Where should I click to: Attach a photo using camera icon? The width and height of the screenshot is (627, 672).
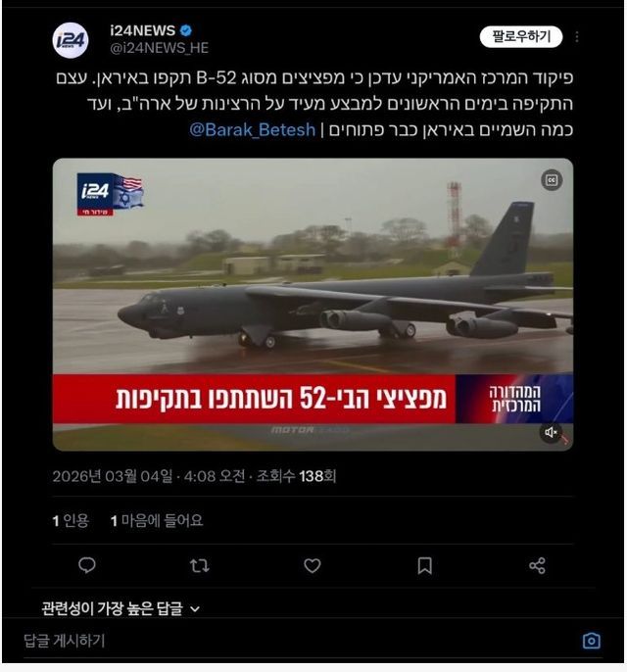click(592, 641)
